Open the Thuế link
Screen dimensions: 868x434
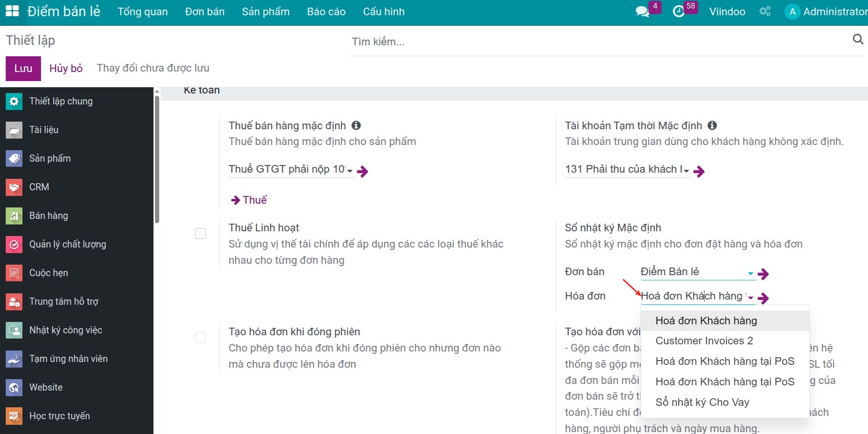249,200
